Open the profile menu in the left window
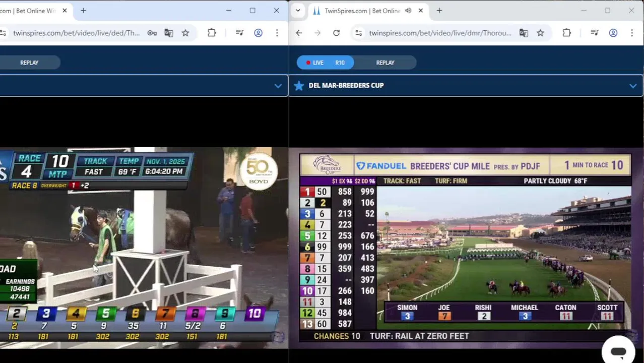 [258, 33]
